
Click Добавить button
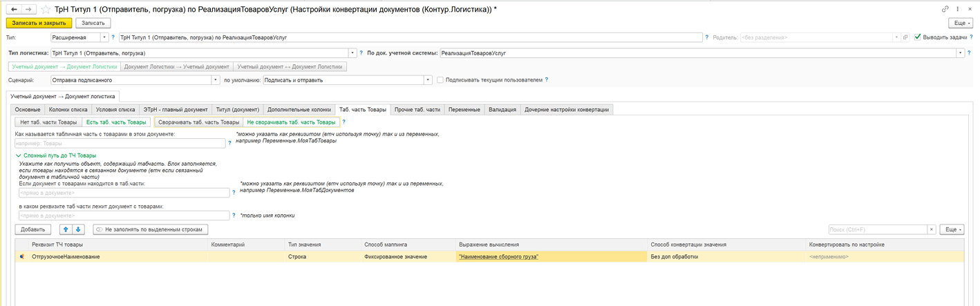pyautogui.click(x=32, y=229)
